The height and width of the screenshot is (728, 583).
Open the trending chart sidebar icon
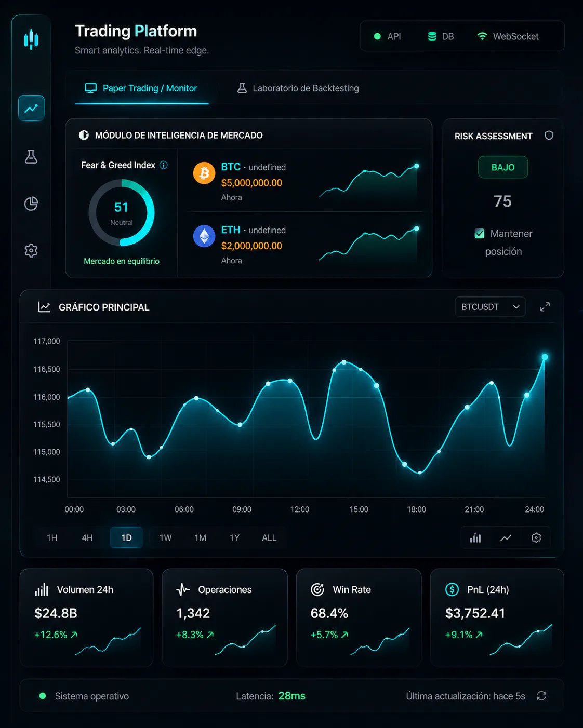coord(31,108)
